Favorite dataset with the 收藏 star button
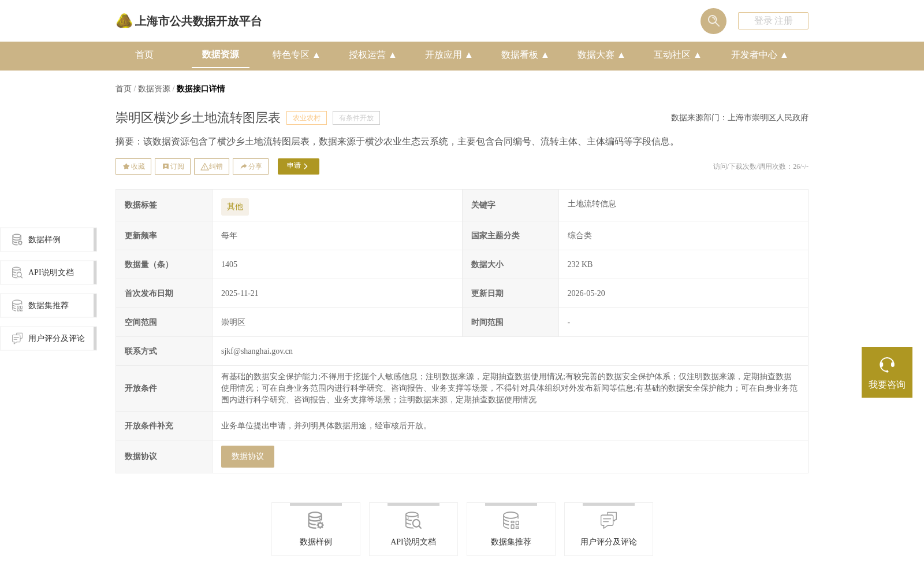Viewport: 924px width, 578px height. pyautogui.click(x=133, y=166)
